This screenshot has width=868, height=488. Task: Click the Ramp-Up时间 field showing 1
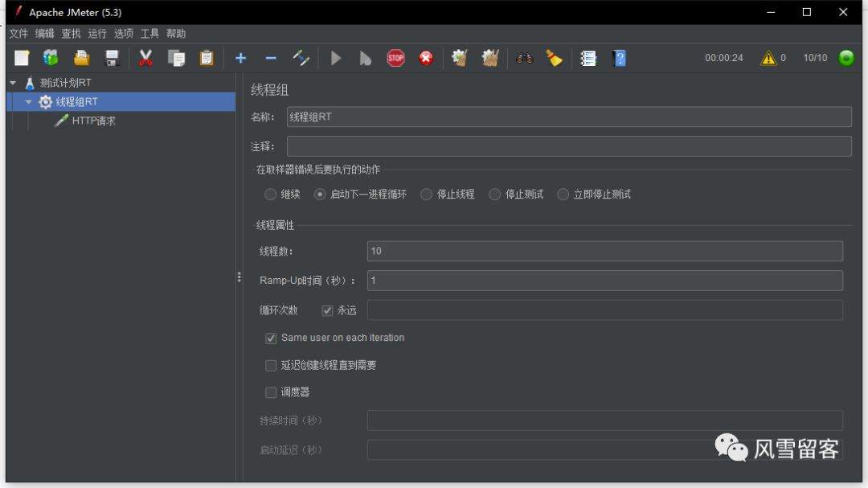(x=605, y=281)
